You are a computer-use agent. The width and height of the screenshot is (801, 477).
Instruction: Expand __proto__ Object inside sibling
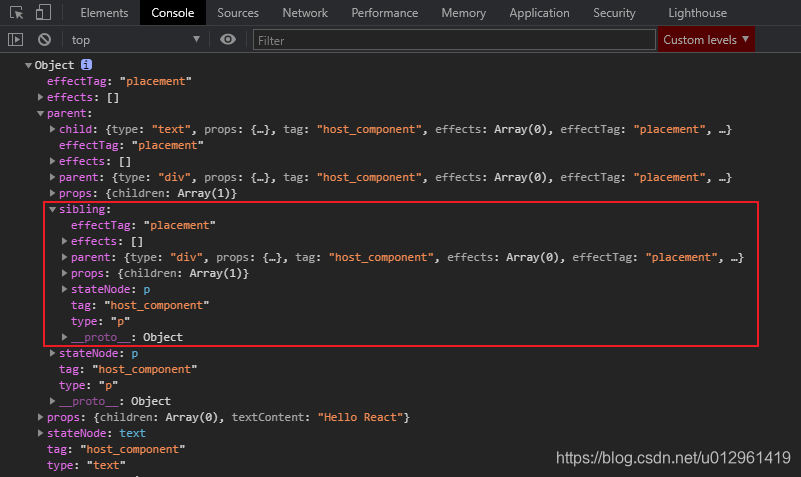(64, 337)
